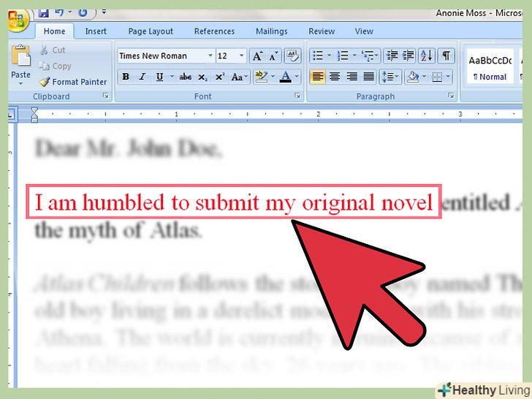Click the Font Color red swatch button
Viewport: 532px width, 399px height.
(x=285, y=77)
